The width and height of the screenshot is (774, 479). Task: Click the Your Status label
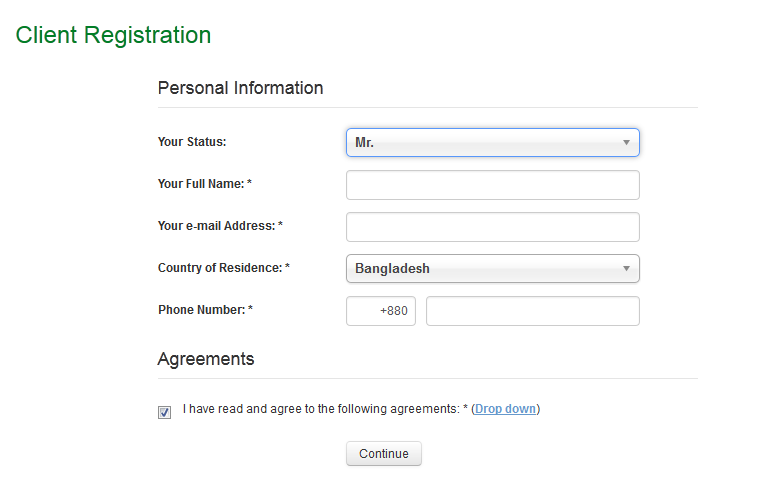[x=192, y=142]
